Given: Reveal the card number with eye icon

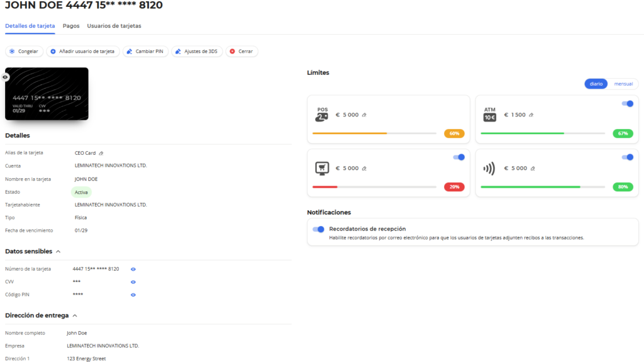Looking at the screenshot, I should tap(133, 269).
